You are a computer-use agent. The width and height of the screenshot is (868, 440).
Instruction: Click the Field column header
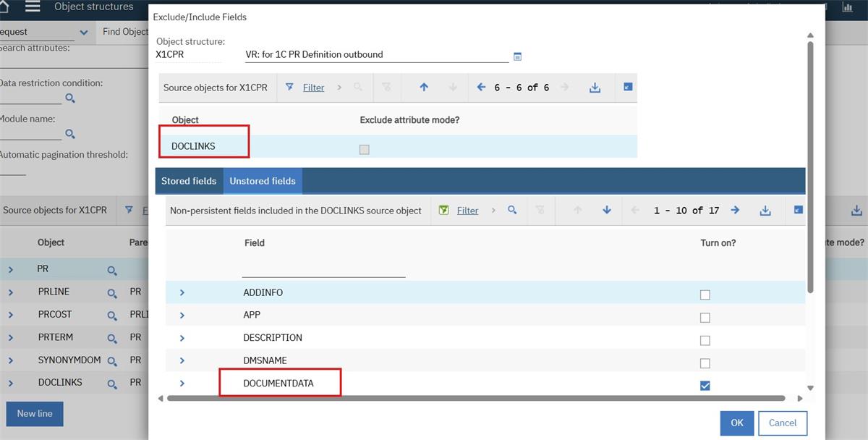tap(255, 243)
